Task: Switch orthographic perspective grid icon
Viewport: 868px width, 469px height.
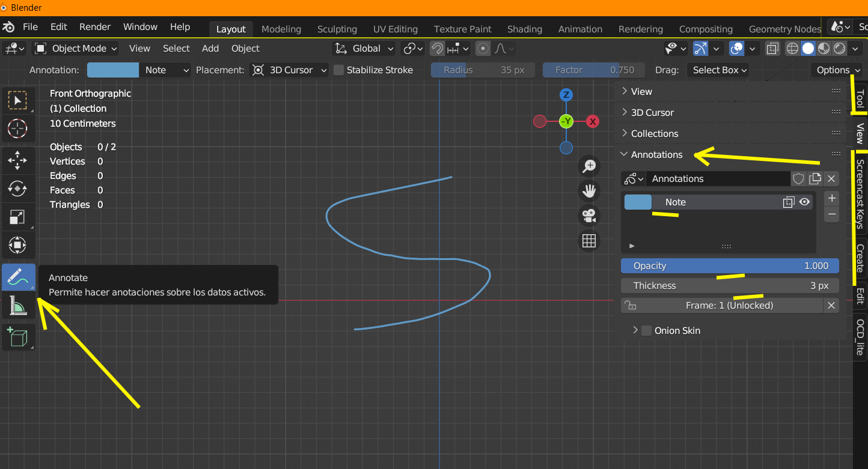Action: click(589, 241)
